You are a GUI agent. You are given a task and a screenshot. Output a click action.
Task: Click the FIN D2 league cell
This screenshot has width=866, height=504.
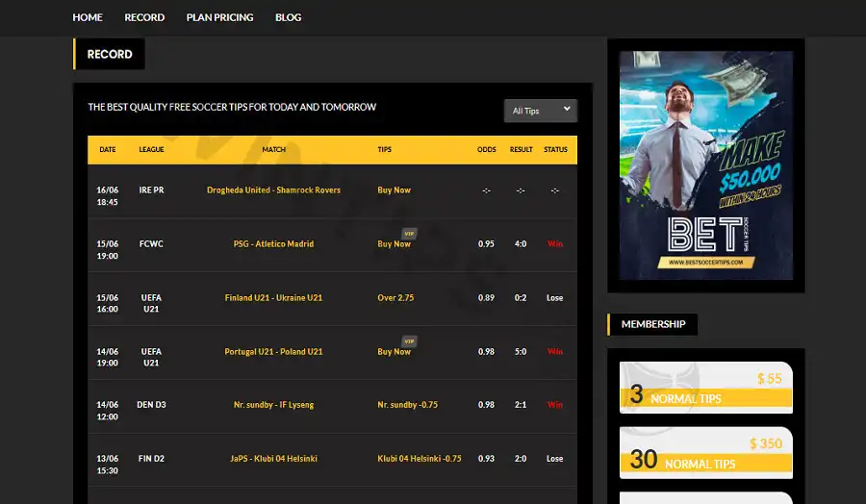pyautogui.click(x=151, y=458)
